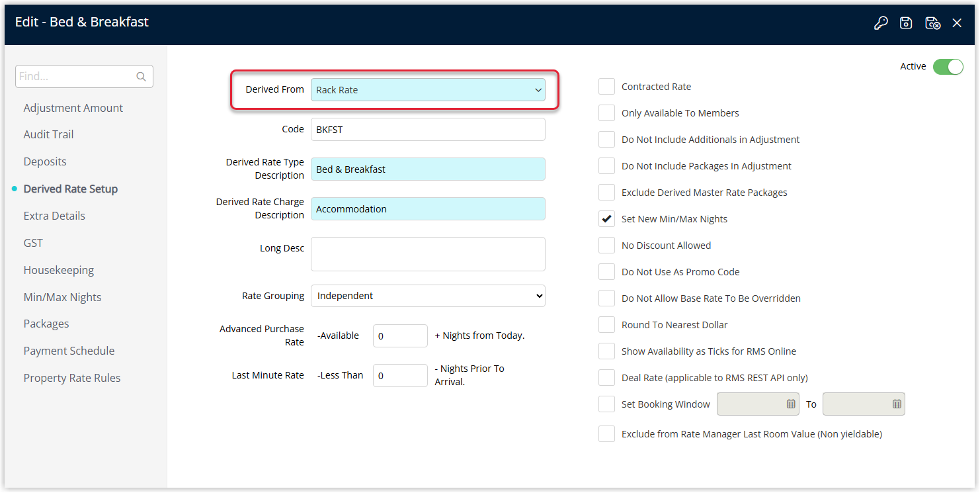Open Property Rate Rules section
This screenshot has height=493, width=980.
pyautogui.click(x=72, y=378)
